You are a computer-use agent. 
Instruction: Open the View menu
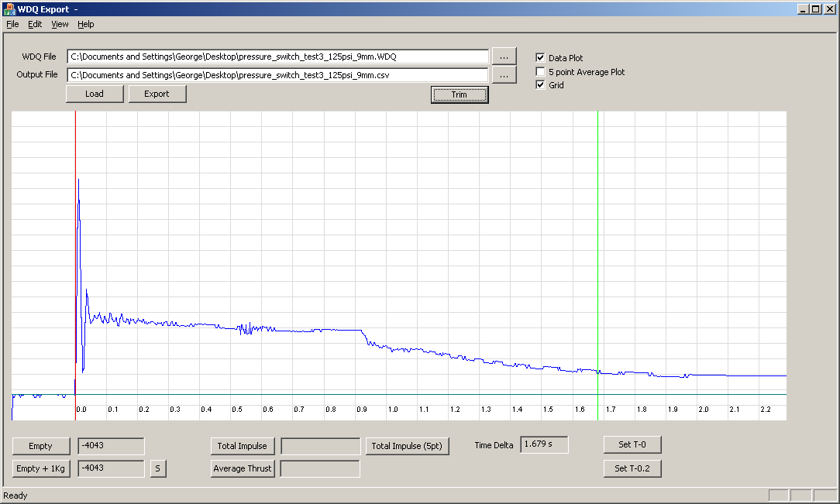point(60,24)
